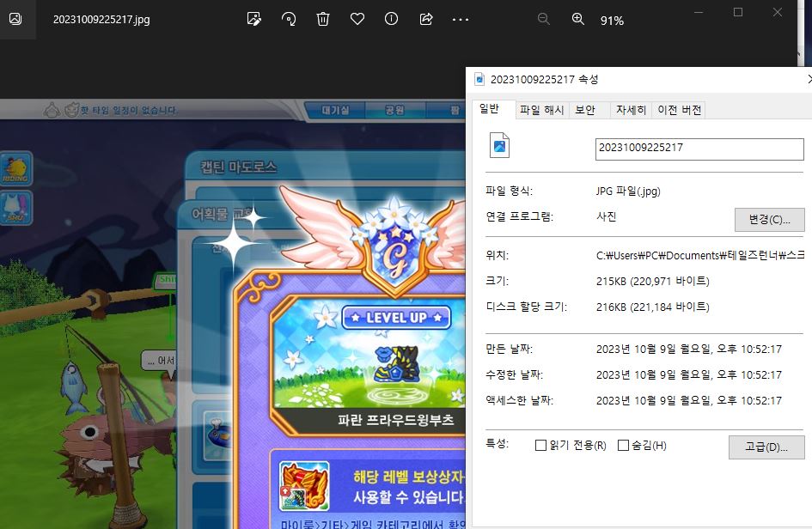This screenshot has height=529, width=812.
Task: Click the hot time schedule notice text
Action: coord(128,110)
